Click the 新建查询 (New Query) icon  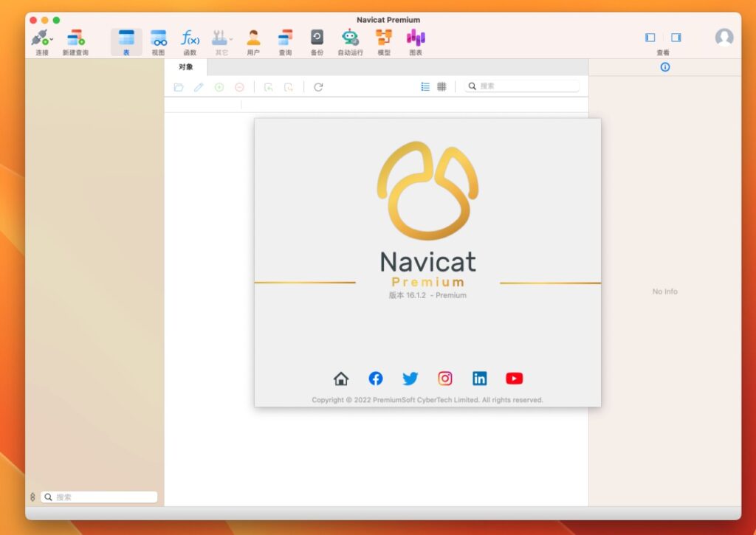(x=75, y=41)
